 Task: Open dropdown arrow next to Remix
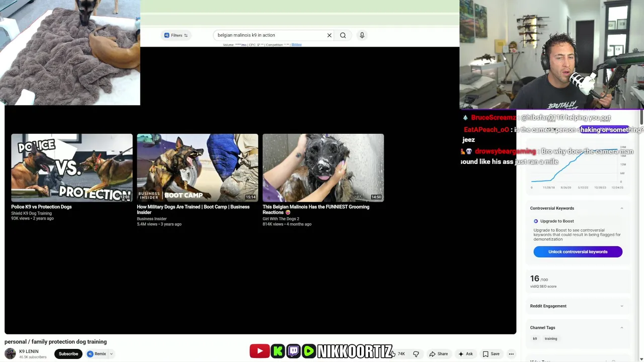tap(112, 354)
